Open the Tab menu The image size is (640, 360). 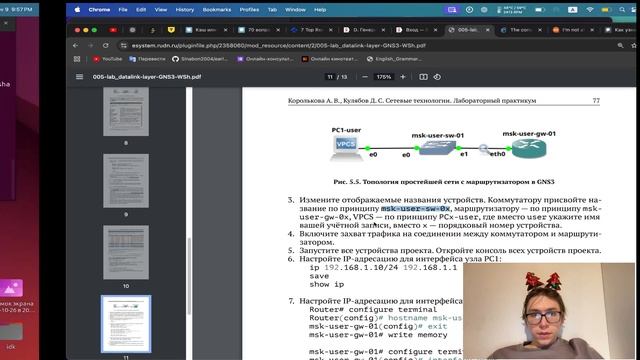point(272,9)
